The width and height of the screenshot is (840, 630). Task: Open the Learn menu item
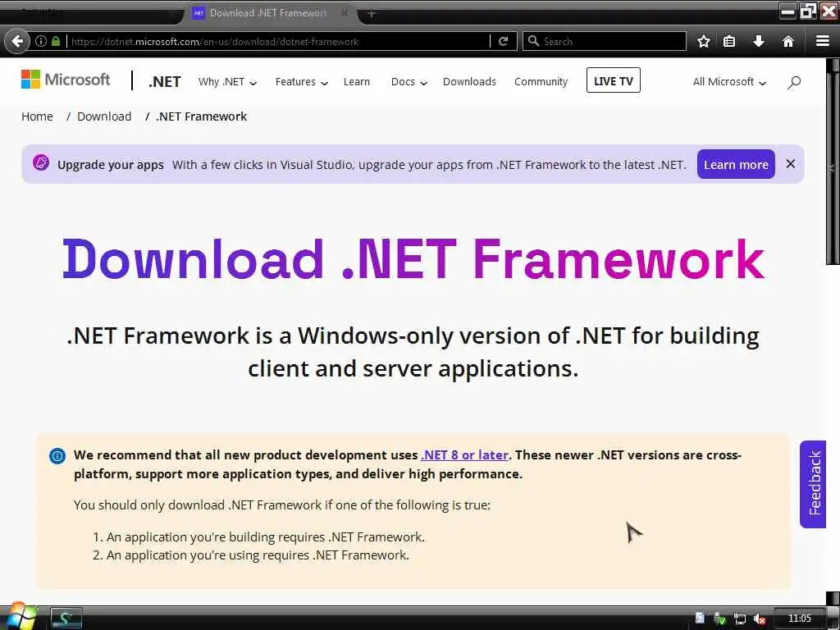pyautogui.click(x=356, y=82)
